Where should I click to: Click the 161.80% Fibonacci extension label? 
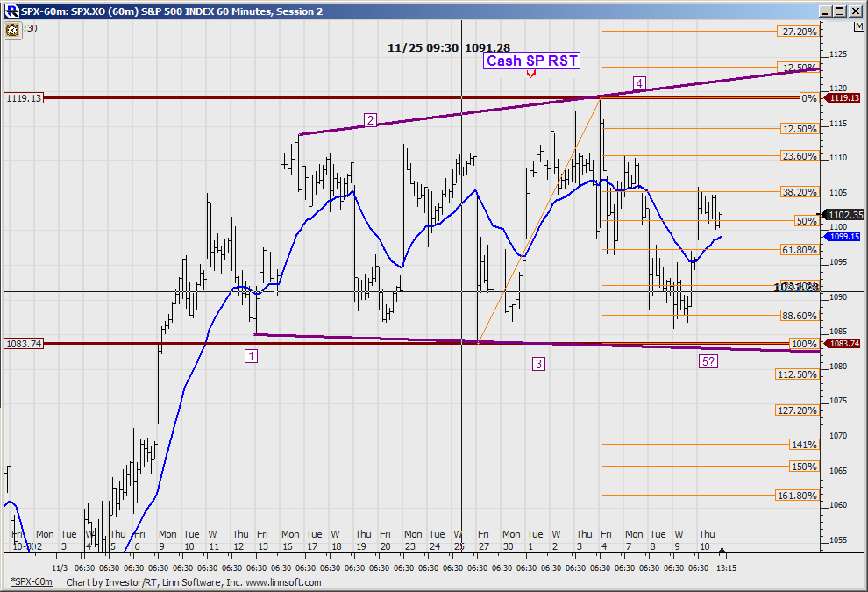(x=797, y=496)
